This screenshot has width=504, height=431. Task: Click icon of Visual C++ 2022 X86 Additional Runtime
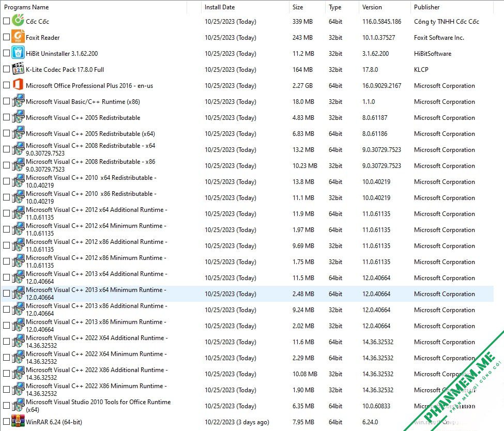pyautogui.click(x=18, y=374)
